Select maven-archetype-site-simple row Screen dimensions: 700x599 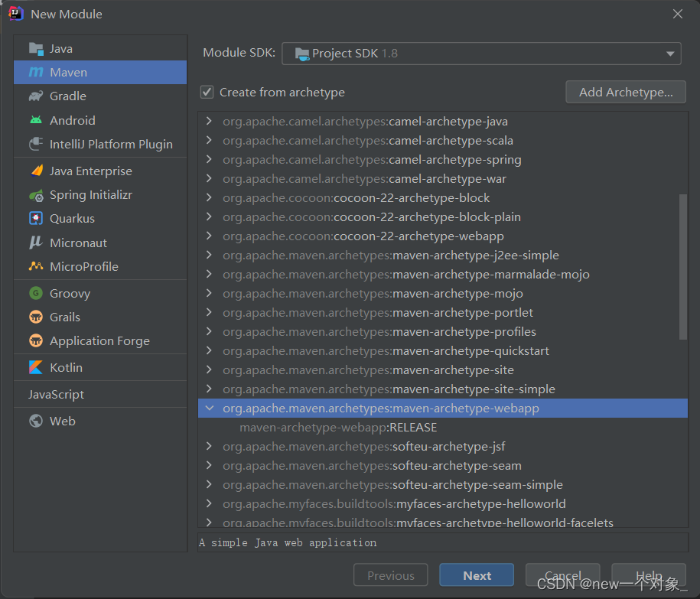point(443,389)
